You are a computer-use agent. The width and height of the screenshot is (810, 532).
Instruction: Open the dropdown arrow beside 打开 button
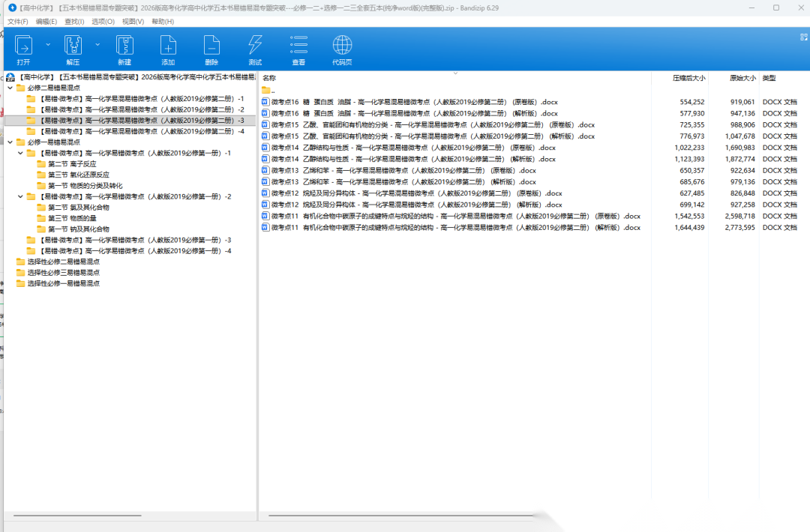(x=48, y=44)
